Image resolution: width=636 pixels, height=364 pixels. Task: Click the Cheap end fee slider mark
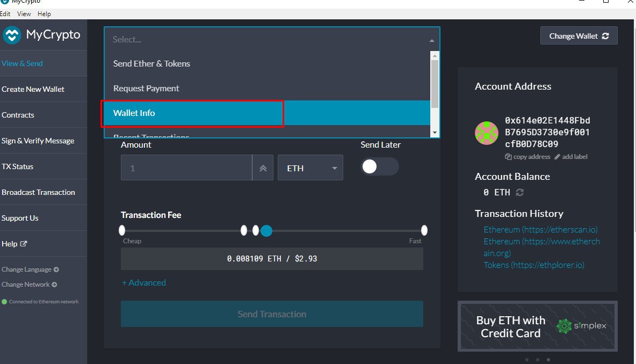click(122, 231)
